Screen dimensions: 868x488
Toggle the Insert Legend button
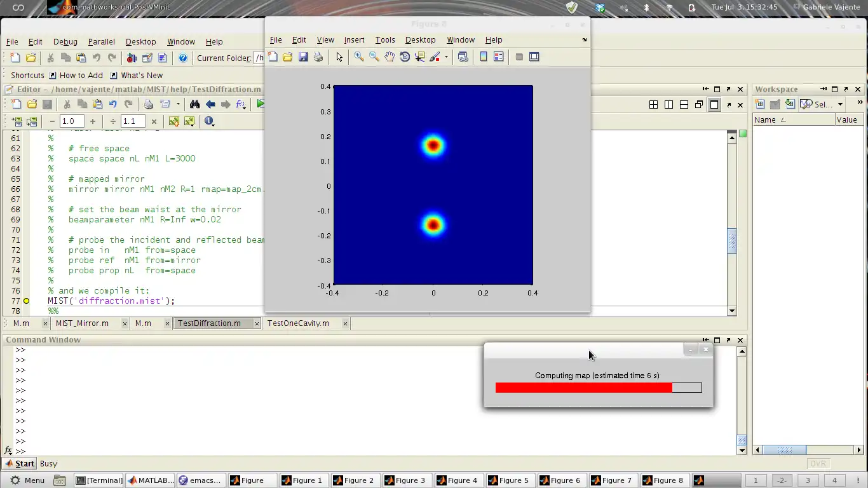pos(499,57)
